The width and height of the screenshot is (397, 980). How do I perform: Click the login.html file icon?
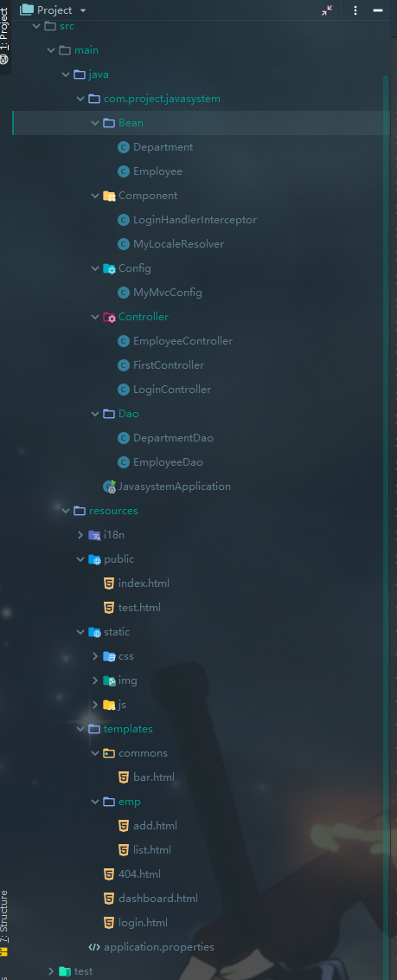click(x=109, y=923)
